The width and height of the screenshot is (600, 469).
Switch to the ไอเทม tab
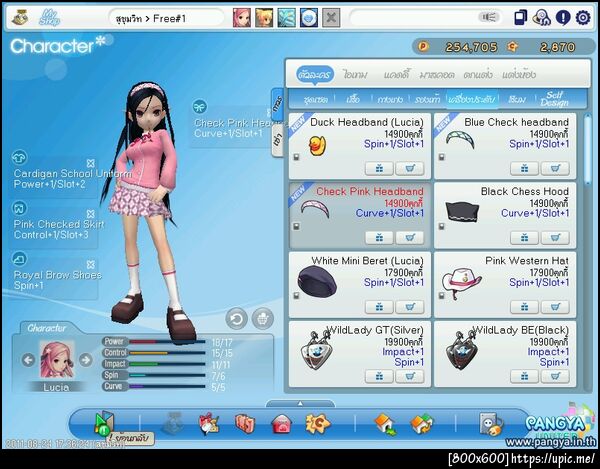point(355,75)
